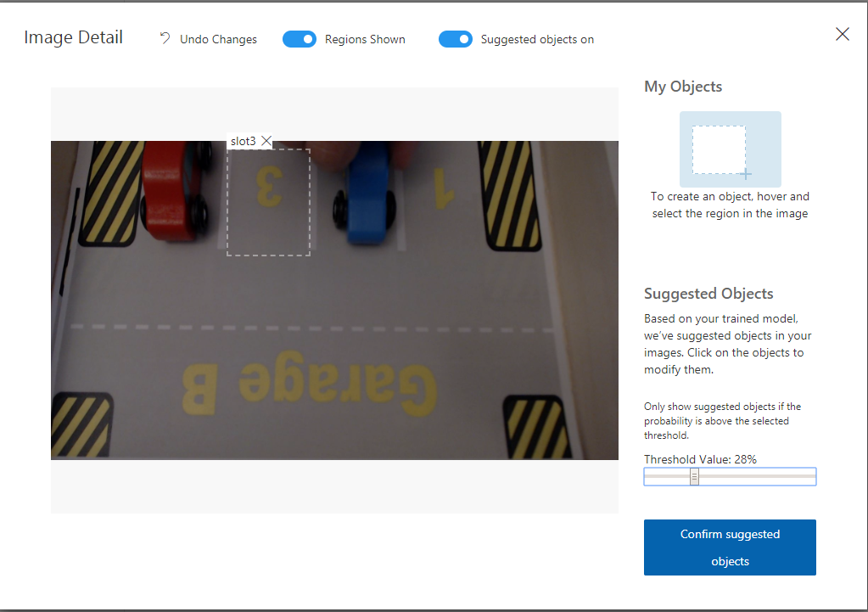The image size is (868, 612).
Task: Toggle the Regions Shown switch
Action: pos(300,39)
